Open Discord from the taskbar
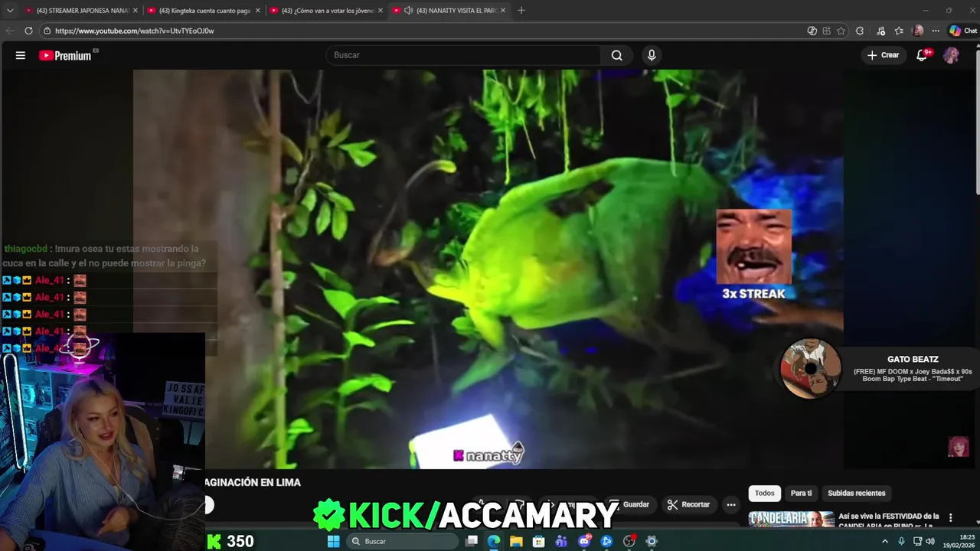This screenshot has height=551, width=980. click(584, 541)
